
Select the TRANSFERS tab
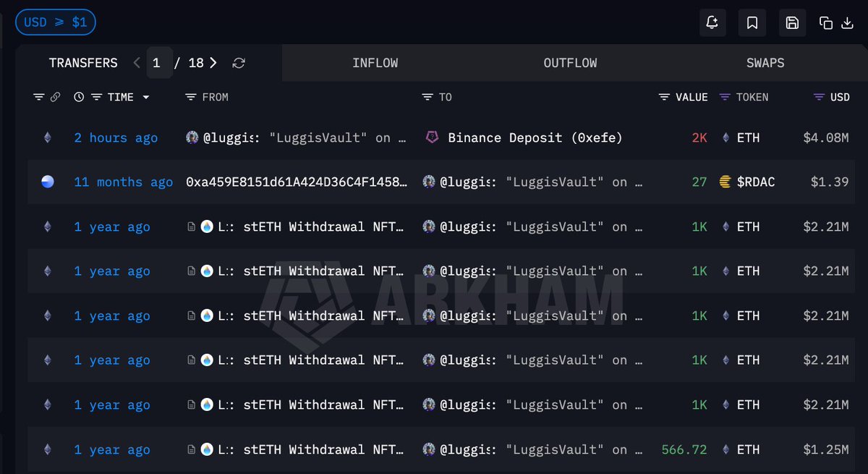(x=83, y=63)
